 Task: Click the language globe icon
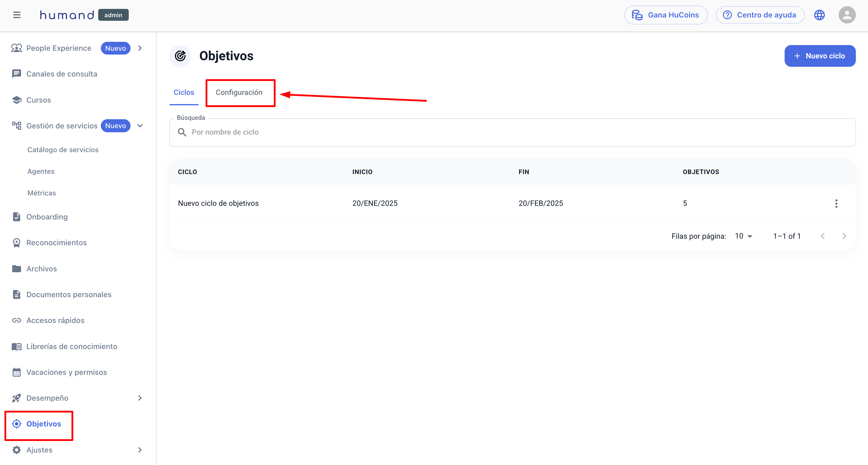(819, 15)
